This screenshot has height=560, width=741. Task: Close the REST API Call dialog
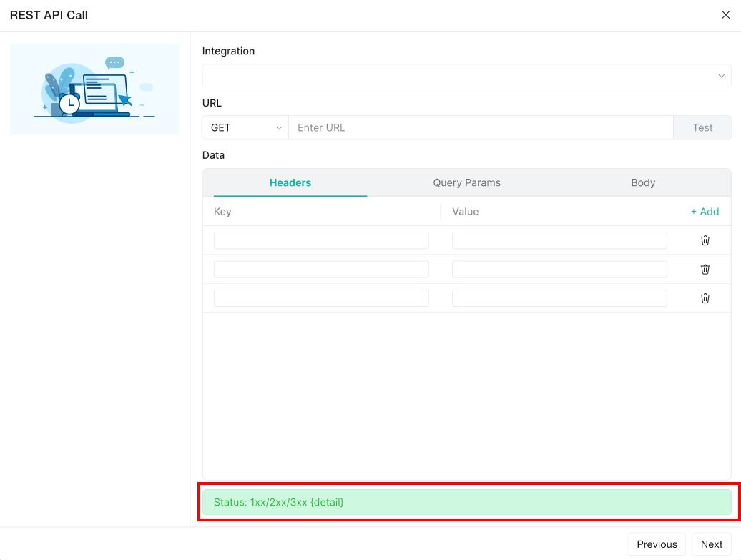725,15
